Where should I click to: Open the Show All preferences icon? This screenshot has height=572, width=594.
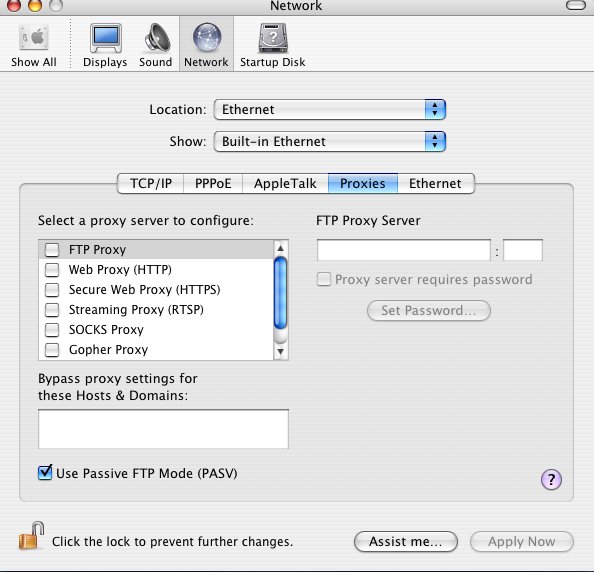click(x=34, y=38)
